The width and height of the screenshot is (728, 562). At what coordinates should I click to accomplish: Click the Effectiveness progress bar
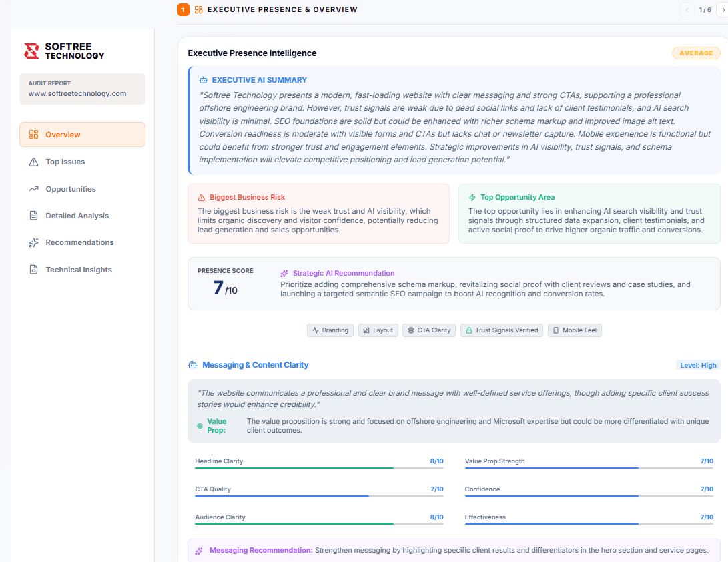[x=589, y=523]
